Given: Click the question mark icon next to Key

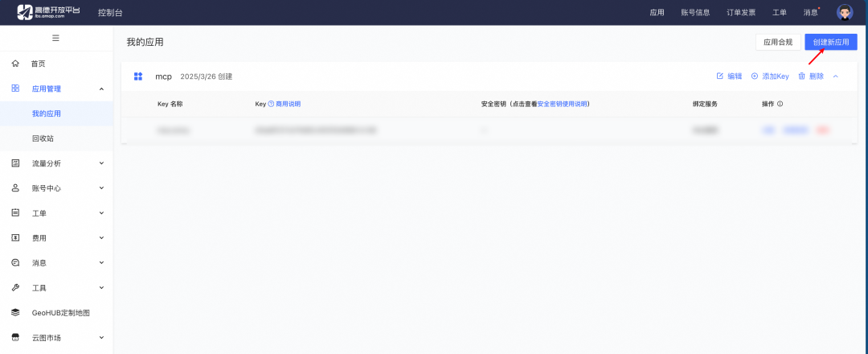Looking at the screenshot, I should [x=272, y=104].
